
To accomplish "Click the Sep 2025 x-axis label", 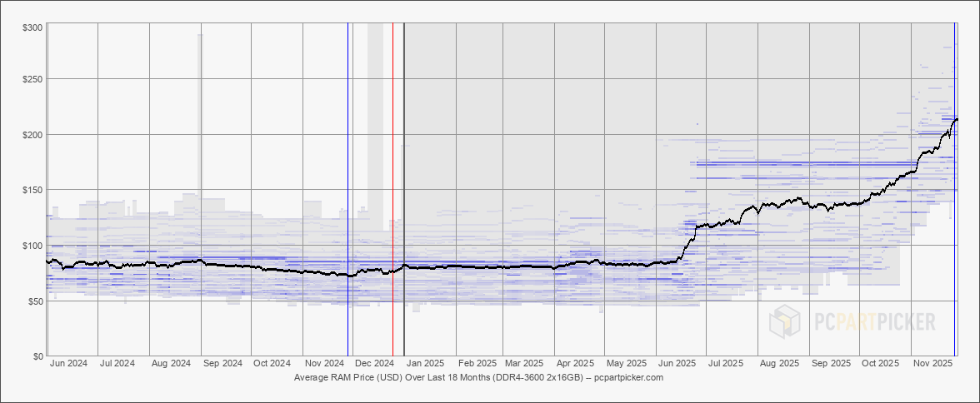I will [x=831, y=364].
